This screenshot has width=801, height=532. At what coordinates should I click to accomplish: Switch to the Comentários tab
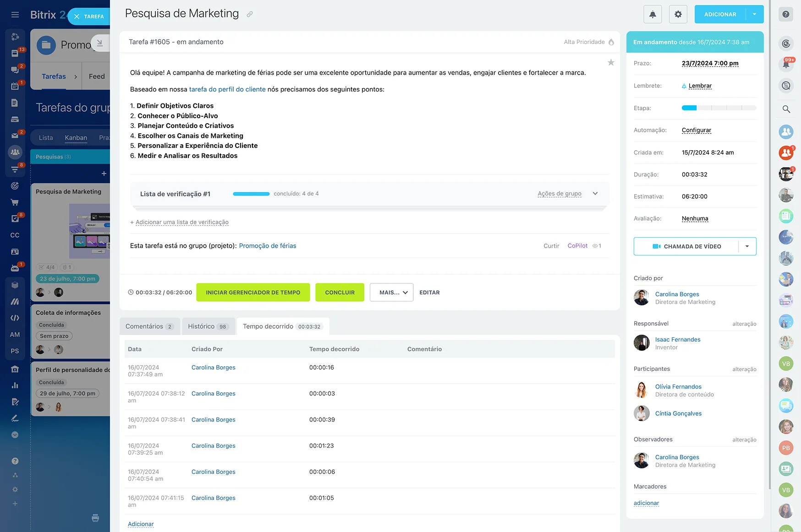(149, 326)
